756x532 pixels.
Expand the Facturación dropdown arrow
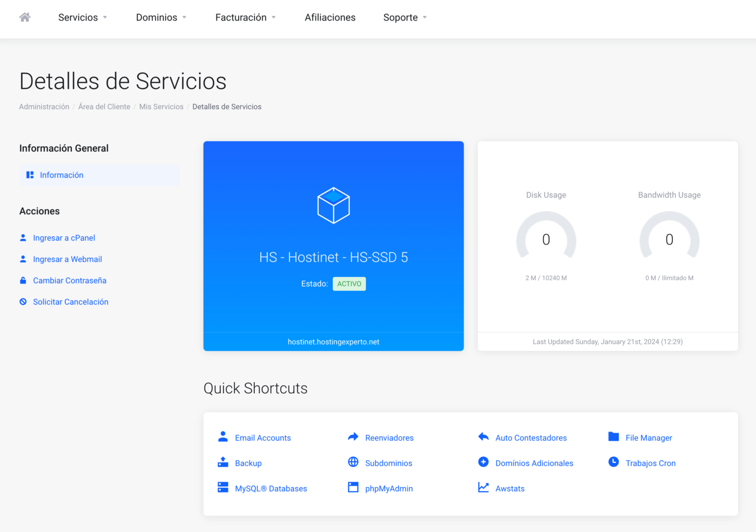click(x=274, y=18)
